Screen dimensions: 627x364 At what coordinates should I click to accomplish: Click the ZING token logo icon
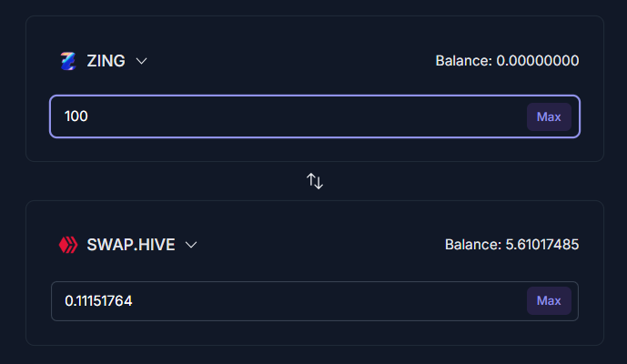click(x=68, y=61)
